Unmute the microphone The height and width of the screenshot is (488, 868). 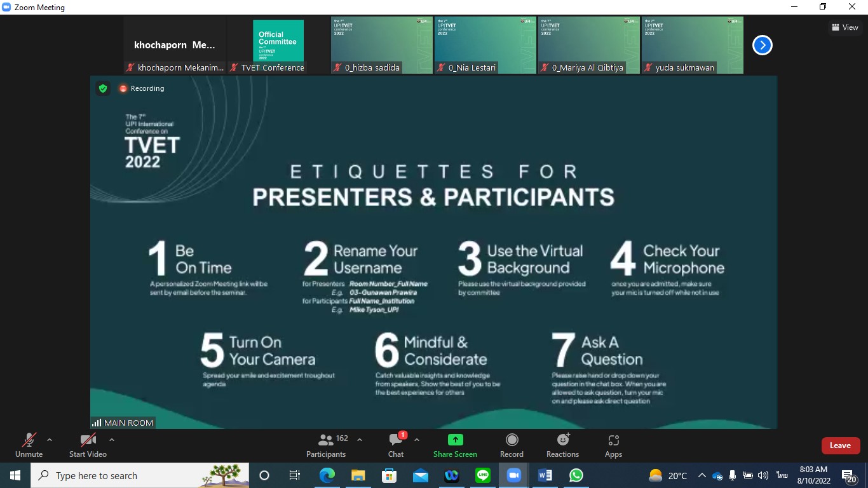pyautogui.click(x=29, y=445)
